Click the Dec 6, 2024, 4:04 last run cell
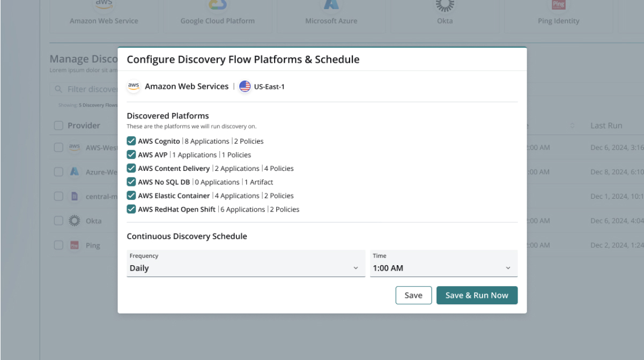Screen dimensions: 644x360 click(617, 221)
